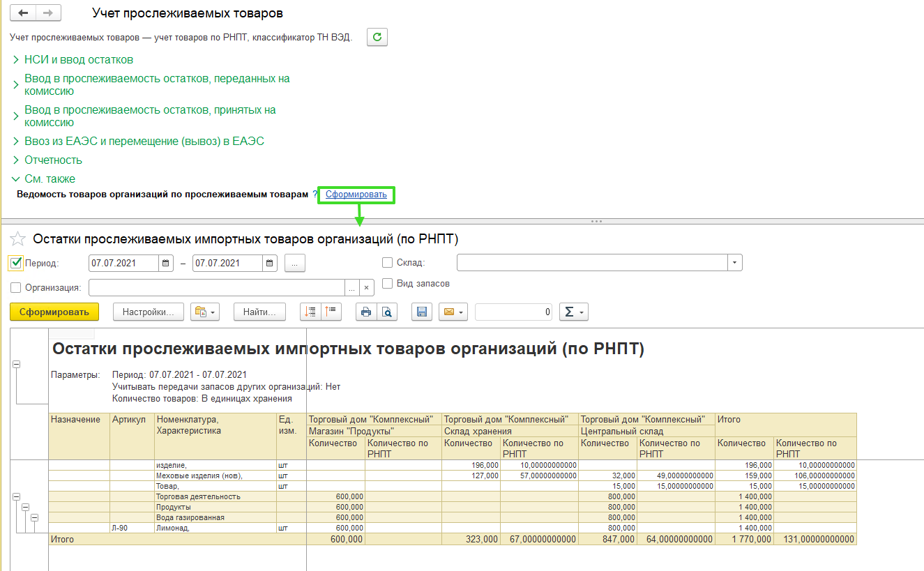Viewport: 924px width, 571px height.
Task: Open calendar for the period end date
Action: click(270, 264)
